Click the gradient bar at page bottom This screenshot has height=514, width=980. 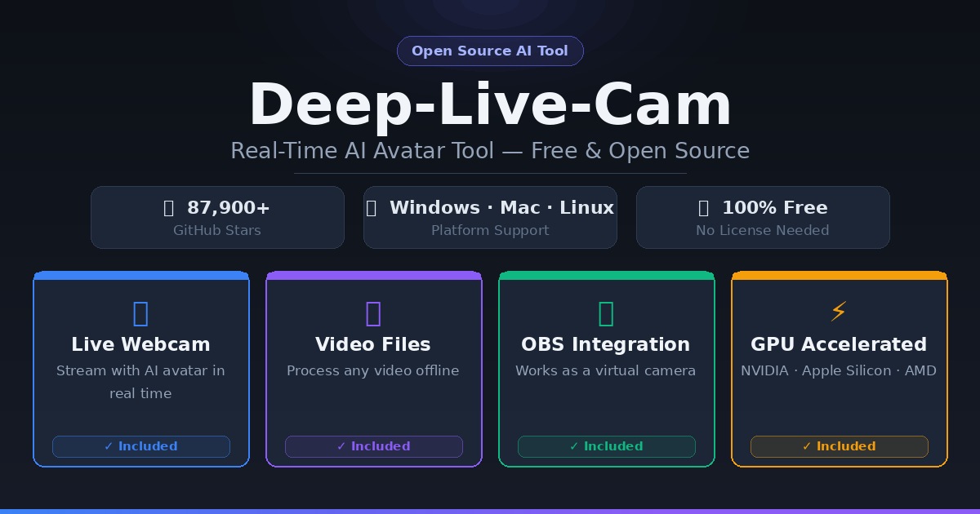click(x=490, y=512)
